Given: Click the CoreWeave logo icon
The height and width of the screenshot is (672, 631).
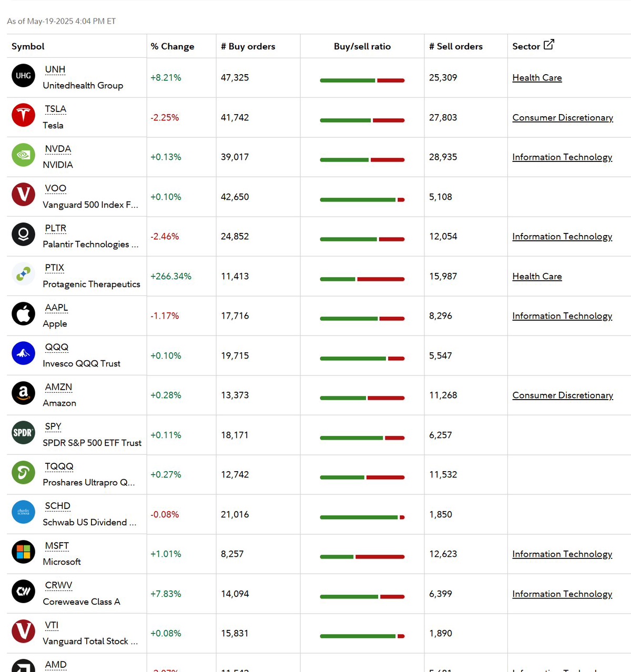Looking at the screenshot, I should tap(23, 592).
